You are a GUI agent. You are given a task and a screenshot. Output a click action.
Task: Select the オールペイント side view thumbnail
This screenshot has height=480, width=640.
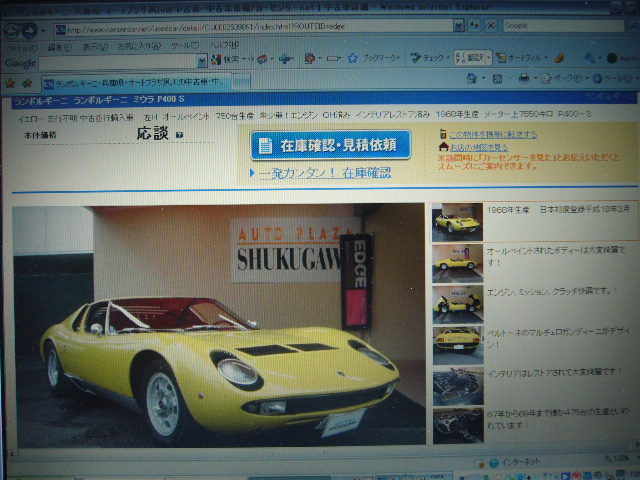tap(457, 264)
